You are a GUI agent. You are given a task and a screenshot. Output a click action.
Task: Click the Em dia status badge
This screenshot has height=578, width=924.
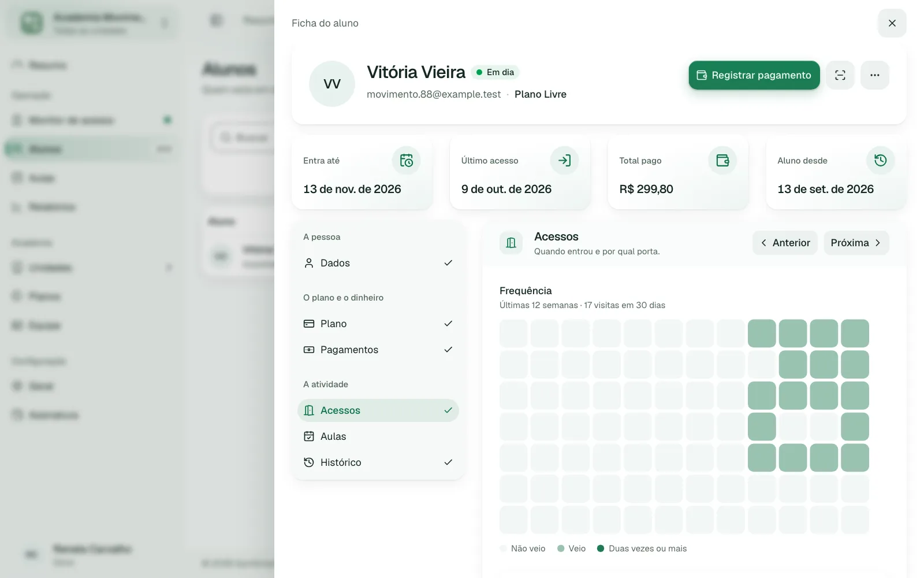pos(495,72)
